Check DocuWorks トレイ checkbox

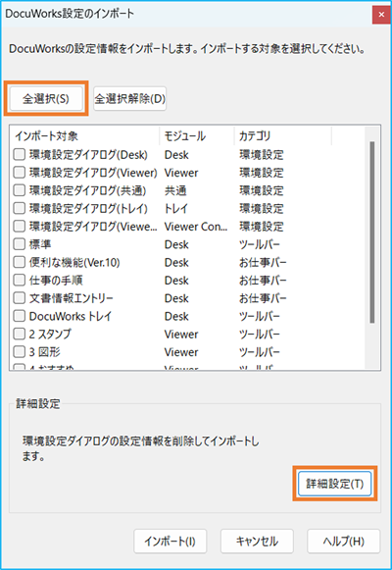[x=20, y=316]
